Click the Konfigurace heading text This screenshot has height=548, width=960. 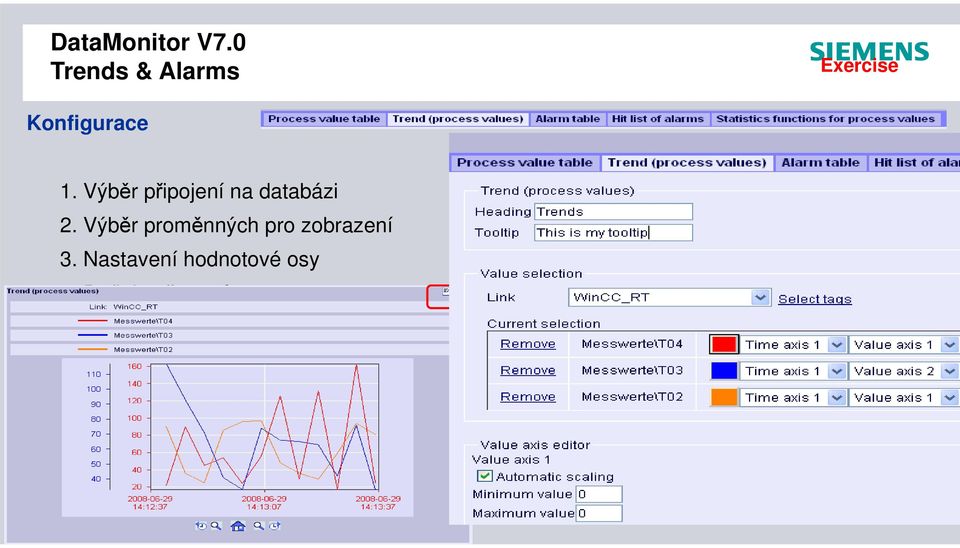point(88,124)
